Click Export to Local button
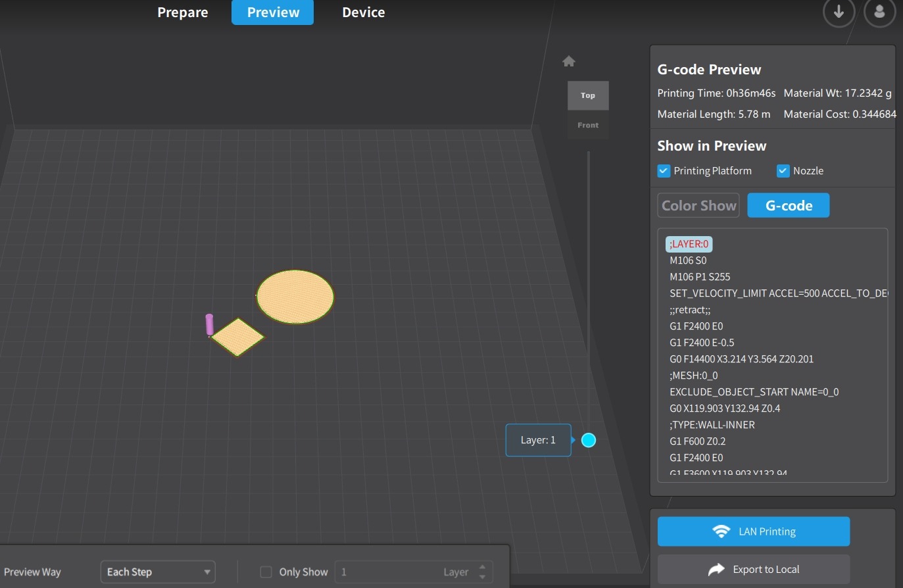 point(753,570)
